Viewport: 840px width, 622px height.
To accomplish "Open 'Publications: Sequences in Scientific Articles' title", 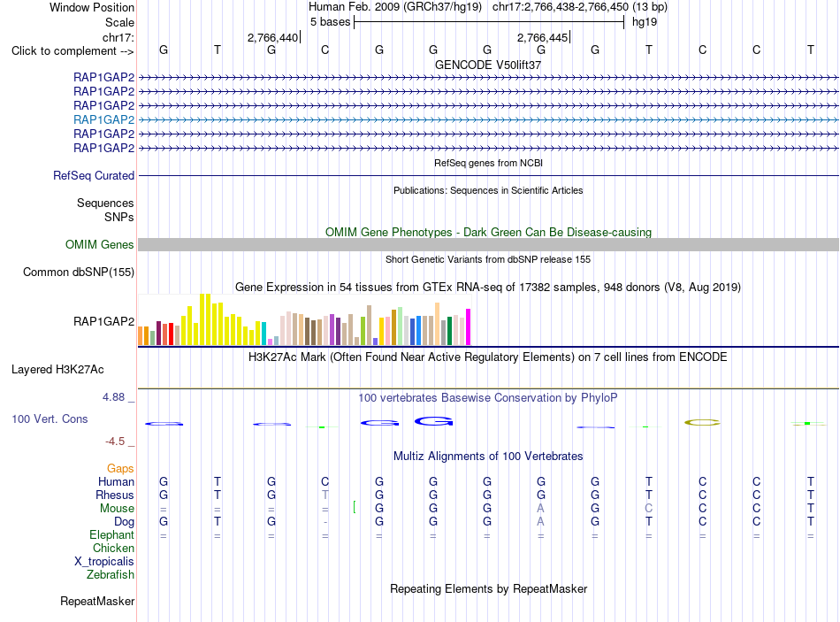I will point(488,190).
